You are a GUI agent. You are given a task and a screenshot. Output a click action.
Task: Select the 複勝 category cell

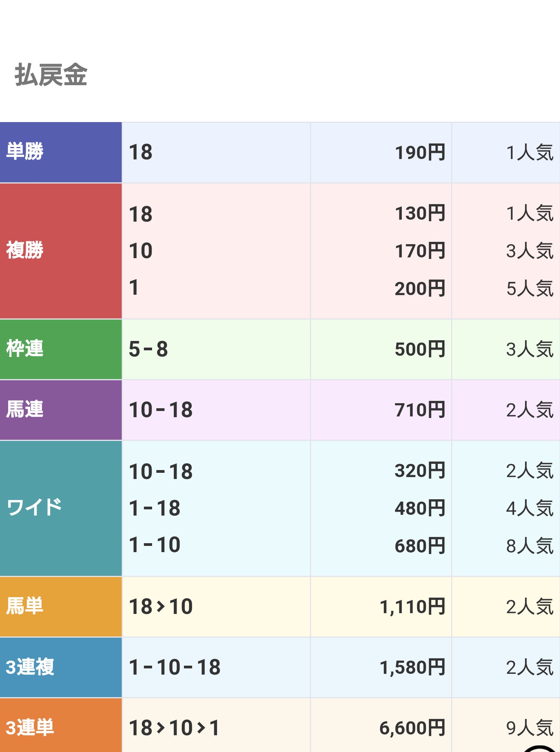(61, 251)
